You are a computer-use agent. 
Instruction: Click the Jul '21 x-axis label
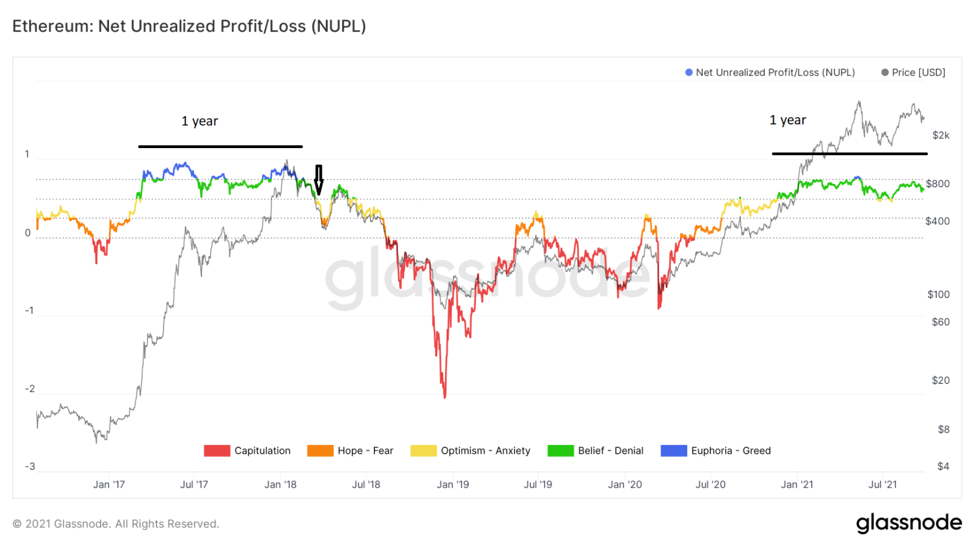point(883,485)
